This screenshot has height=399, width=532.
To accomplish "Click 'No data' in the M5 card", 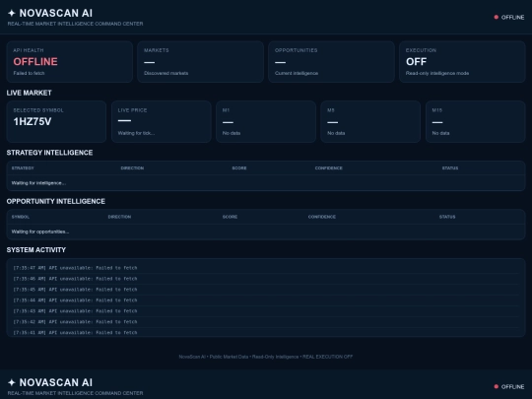I will [336, 133].
